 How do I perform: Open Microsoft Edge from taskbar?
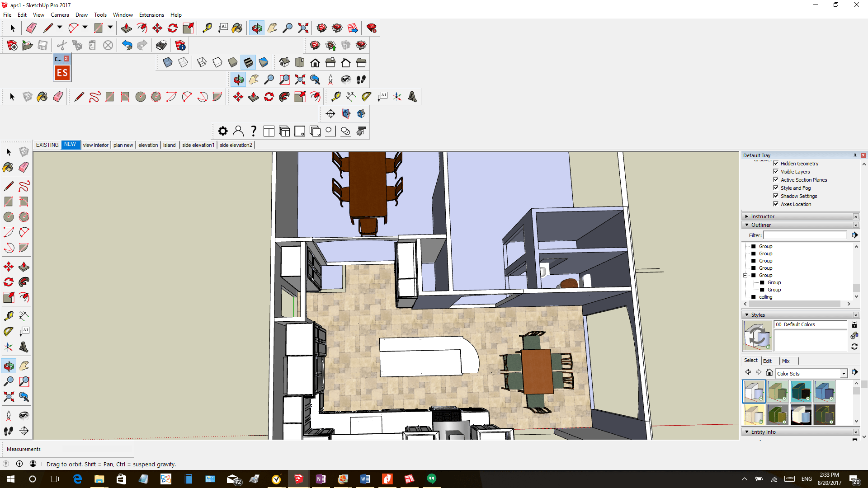pos(77,479)
